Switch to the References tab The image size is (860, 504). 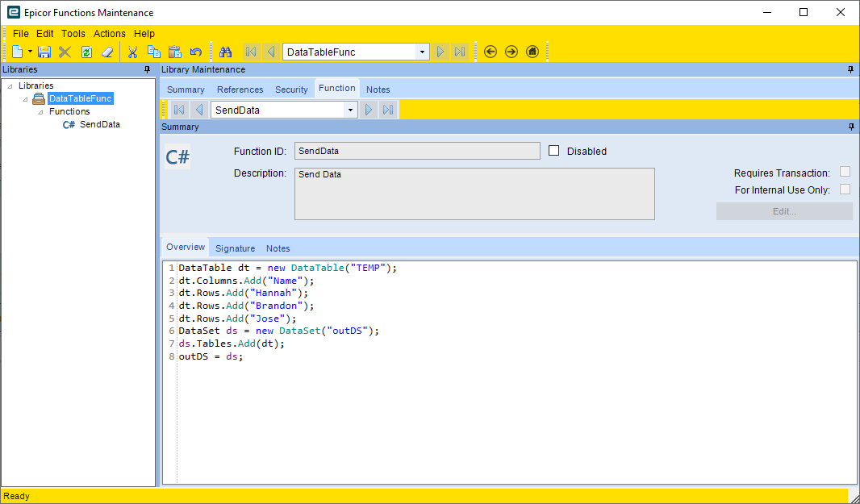[240, 90]
